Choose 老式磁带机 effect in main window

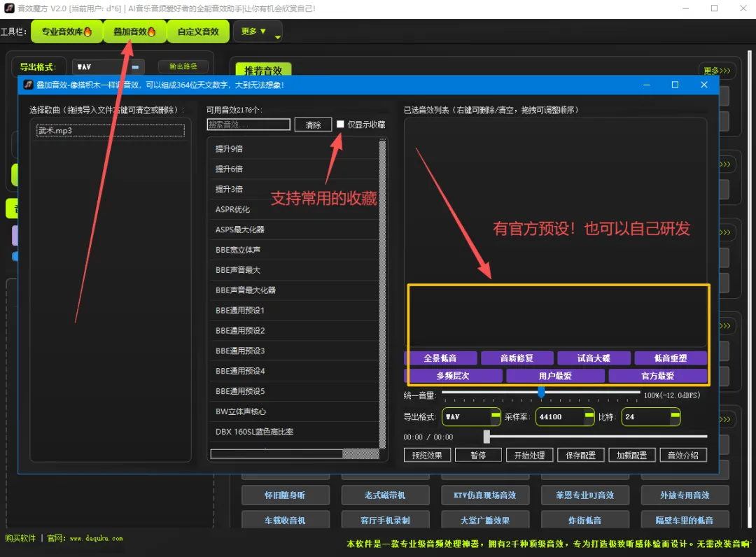385,495
